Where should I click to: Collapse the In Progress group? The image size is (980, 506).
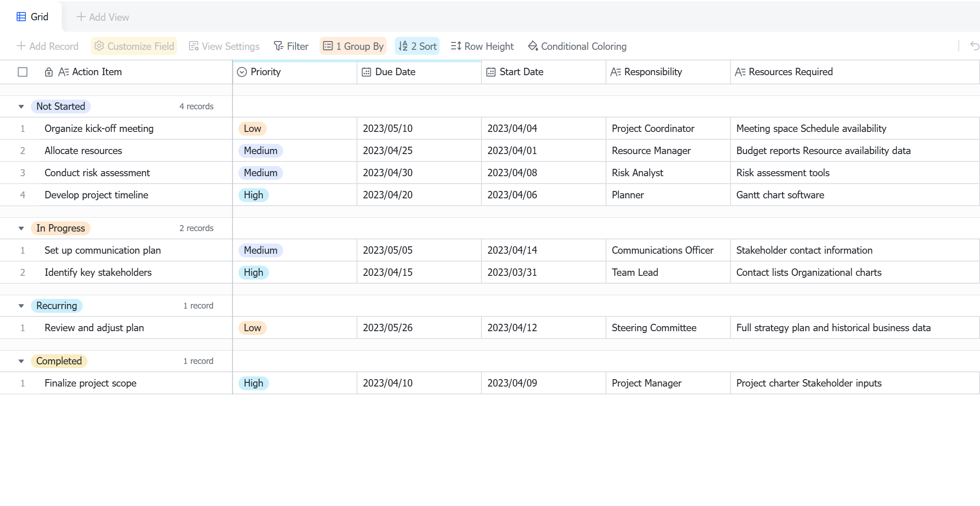[x=21, y=228]
